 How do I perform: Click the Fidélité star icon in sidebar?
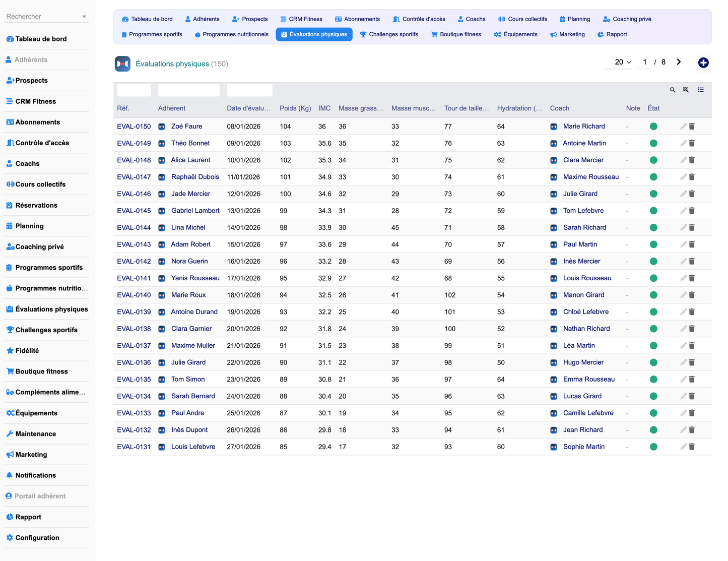coord(10,351)
